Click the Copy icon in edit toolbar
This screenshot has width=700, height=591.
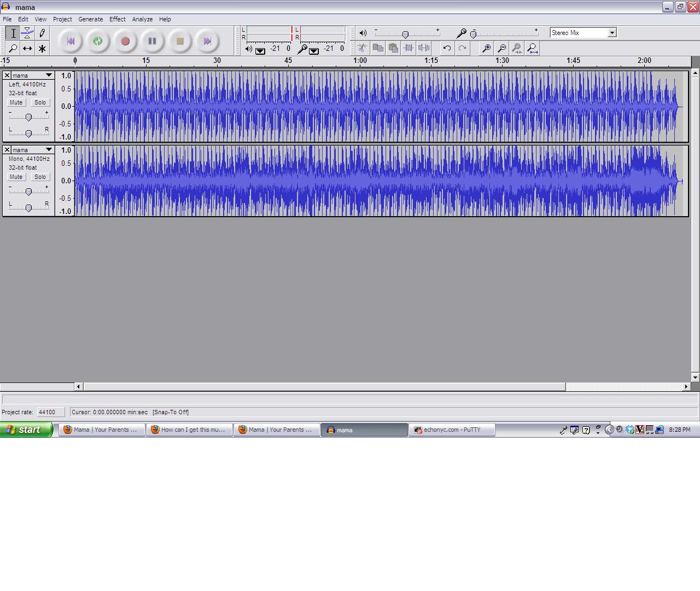click(378, 48)
